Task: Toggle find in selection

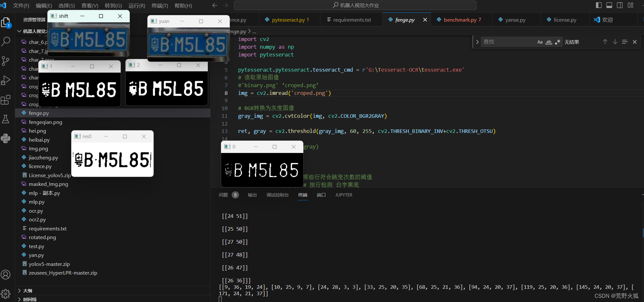Action: coord(625,42)
